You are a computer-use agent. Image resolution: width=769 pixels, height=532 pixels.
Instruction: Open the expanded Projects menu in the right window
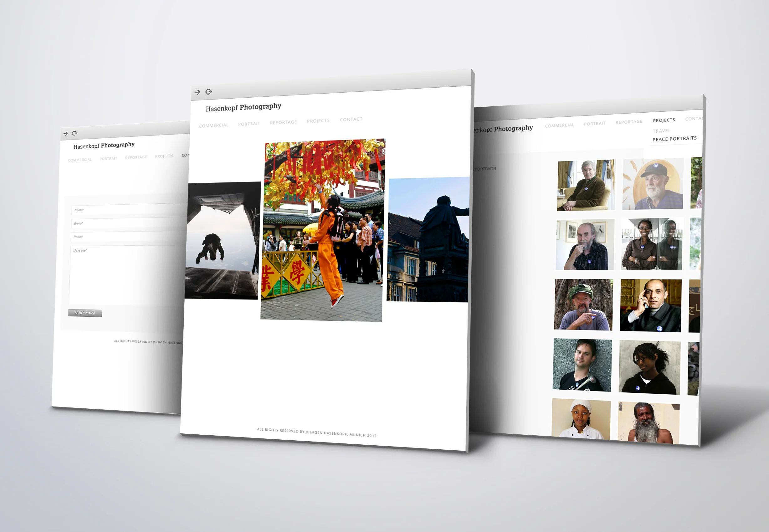coord(664,120)
